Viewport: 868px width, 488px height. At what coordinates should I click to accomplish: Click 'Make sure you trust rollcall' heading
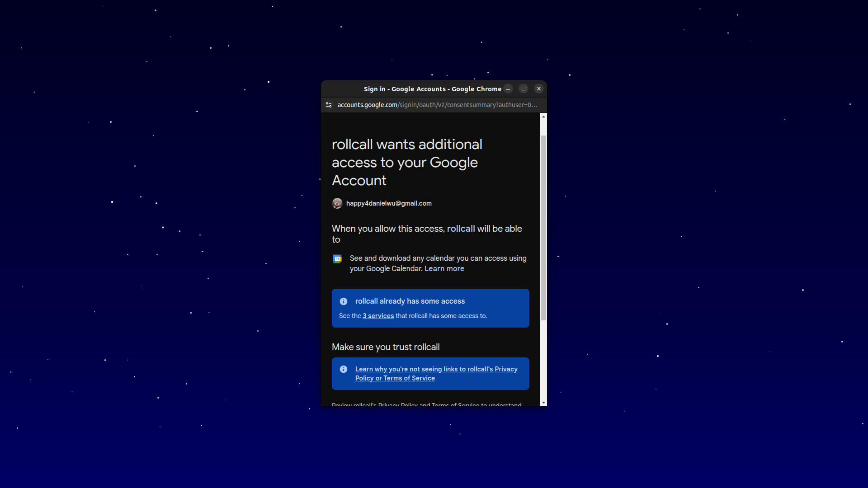pyautogui.click(x=386, y=347)
